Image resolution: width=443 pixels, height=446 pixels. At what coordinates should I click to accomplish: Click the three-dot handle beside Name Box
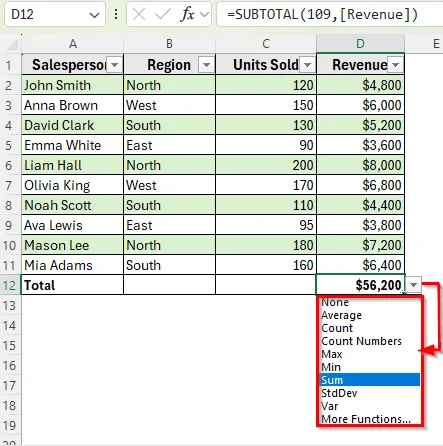pyautogui.click(x=116, y=14)
